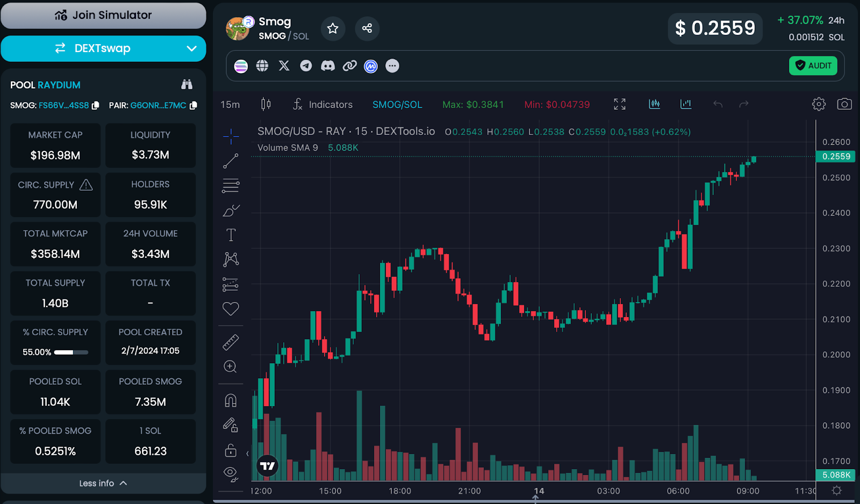Image resolution: width=860 pixels, height=504 pixels.
Task: Open the heart favorites icon tool
Action: [x=231, y=309]
